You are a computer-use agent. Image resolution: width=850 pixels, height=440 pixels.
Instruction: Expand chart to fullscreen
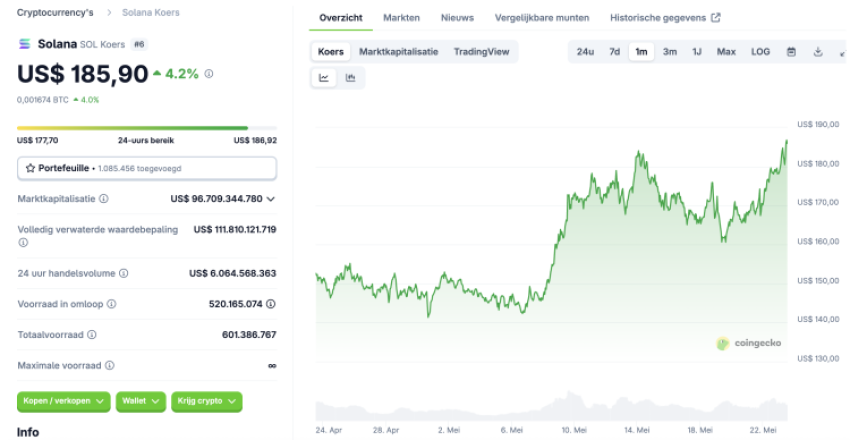[842, 51]
